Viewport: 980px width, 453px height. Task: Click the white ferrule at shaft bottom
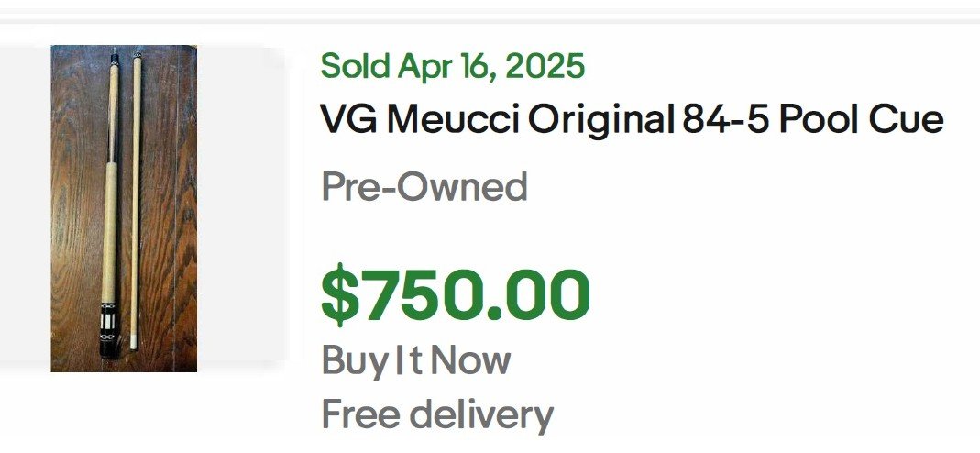pyautogui.click(x=134, y=342)
